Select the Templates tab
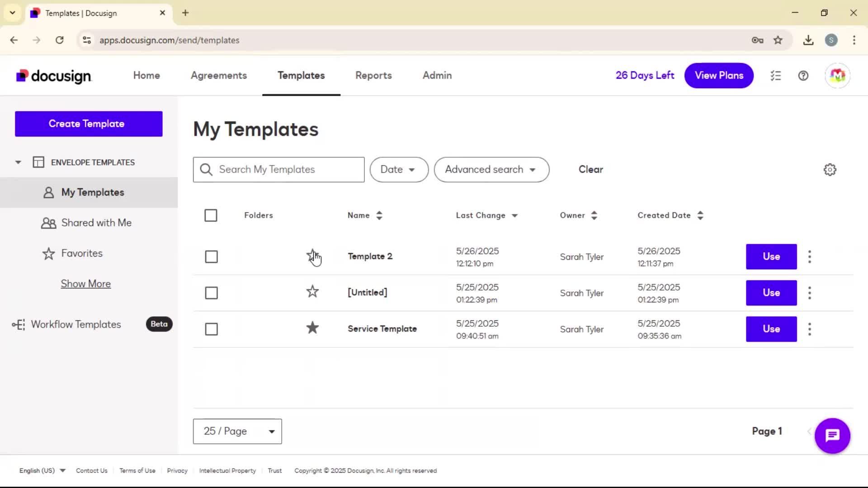 pos(301,75)
